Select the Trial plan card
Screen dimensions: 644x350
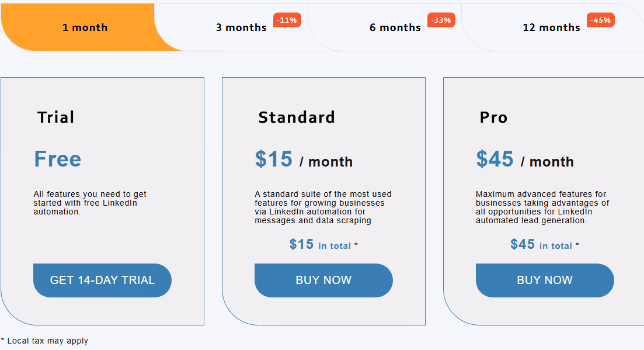click(x=102, y=200)
